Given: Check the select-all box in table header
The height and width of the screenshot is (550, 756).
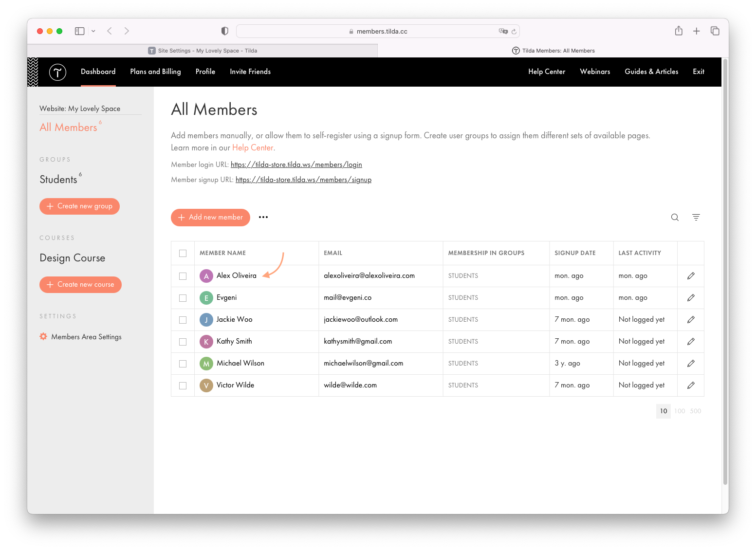Looking at the screenshot, I should tap(183, 253).
